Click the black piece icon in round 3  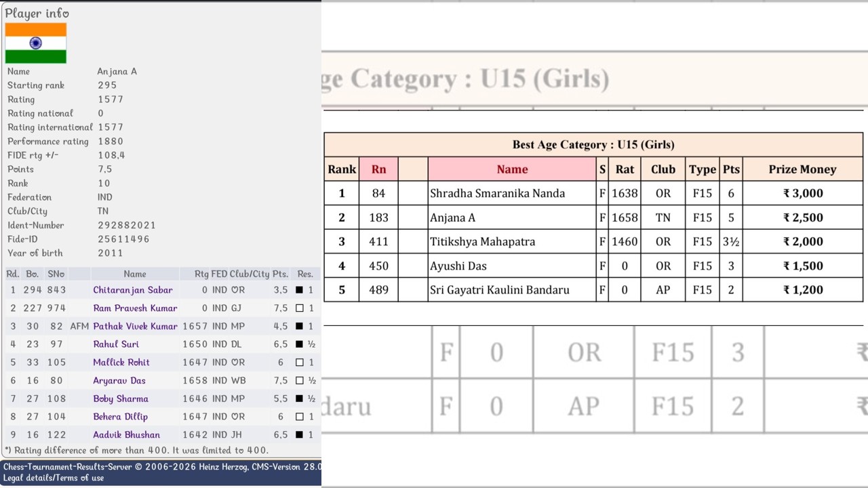coord(299,326)
